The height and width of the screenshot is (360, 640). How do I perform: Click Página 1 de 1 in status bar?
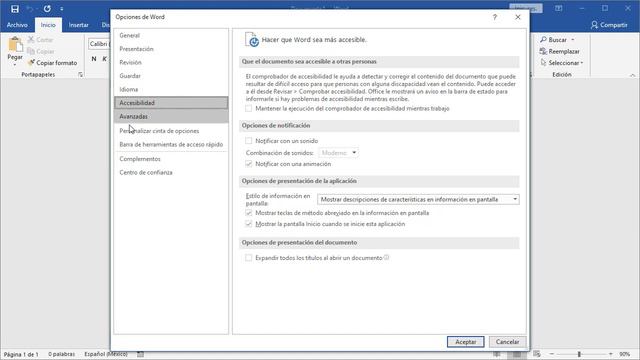[21, 354]
